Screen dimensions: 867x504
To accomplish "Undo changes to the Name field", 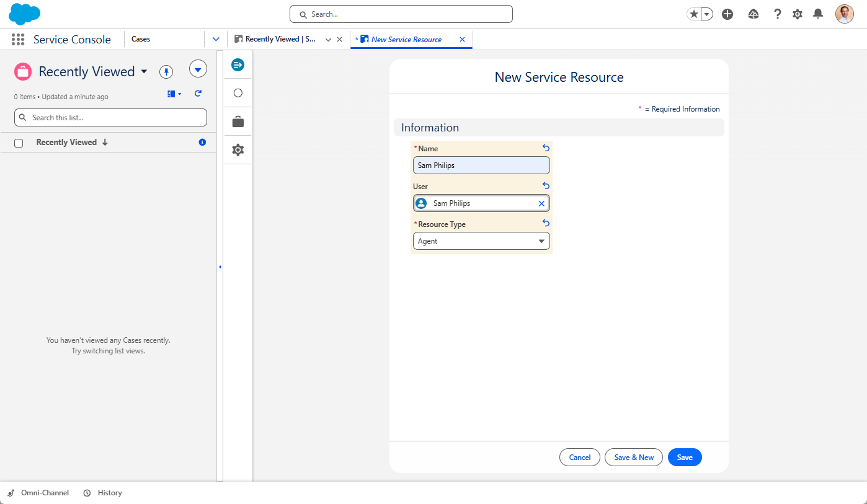I will 546,148.
